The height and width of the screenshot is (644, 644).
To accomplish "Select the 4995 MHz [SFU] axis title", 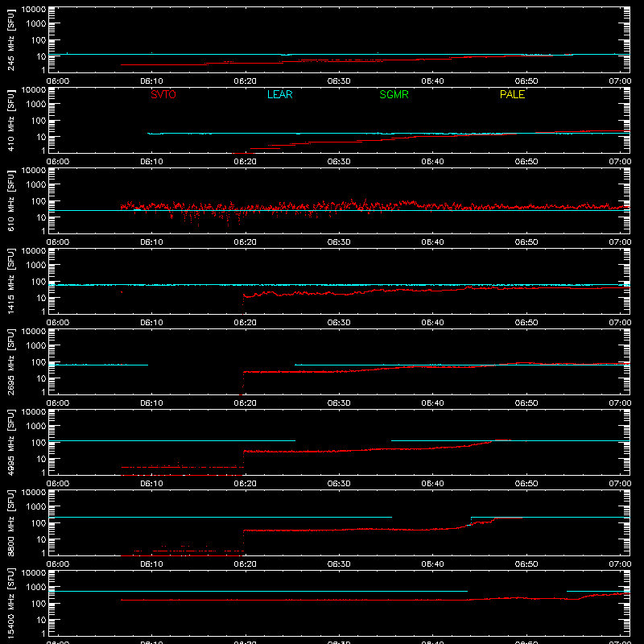I will 10,442.
